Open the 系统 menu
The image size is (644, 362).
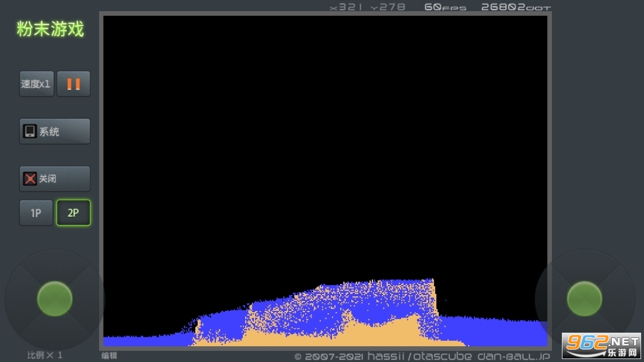[x=55, y=131]
